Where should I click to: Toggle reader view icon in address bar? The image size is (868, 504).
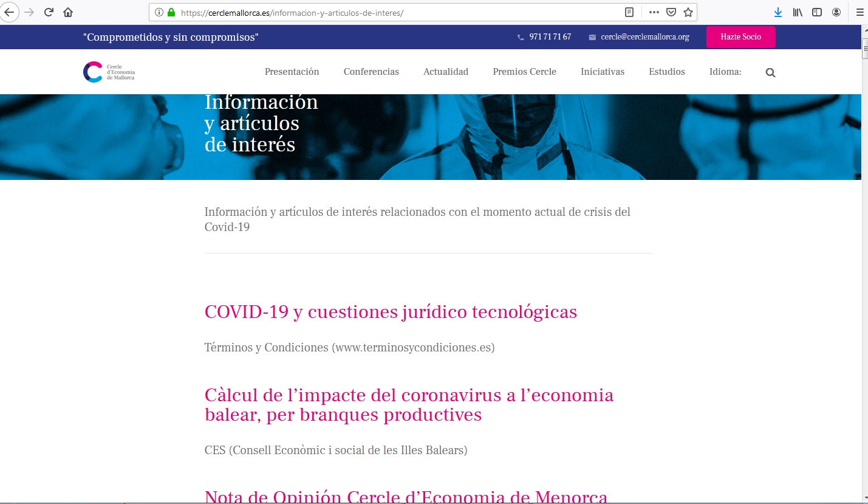click(x=630, y=12)
